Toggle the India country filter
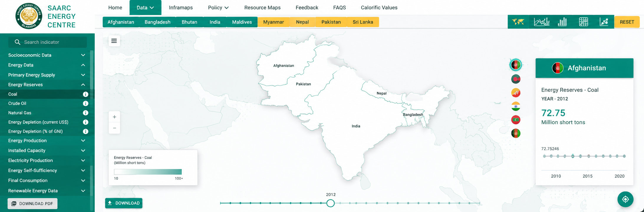Viewport: 644px width, 212px height. tap(215, 22)
